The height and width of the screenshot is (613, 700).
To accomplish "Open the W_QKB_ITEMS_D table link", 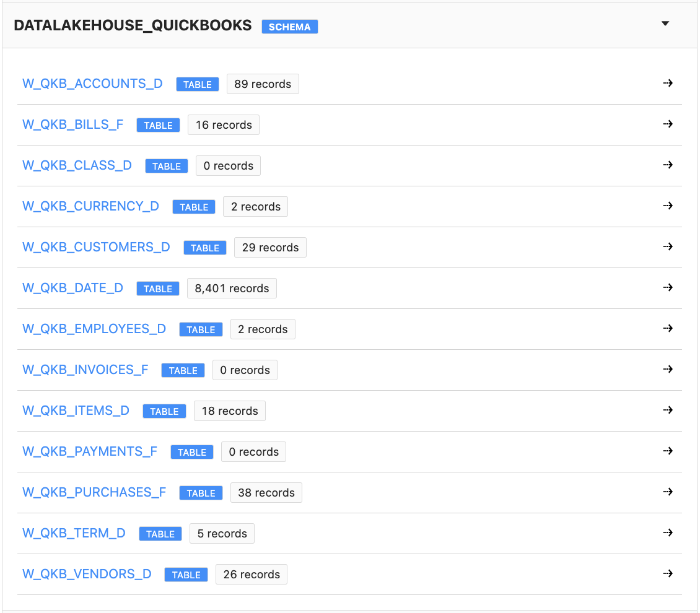I will (76, 411).
